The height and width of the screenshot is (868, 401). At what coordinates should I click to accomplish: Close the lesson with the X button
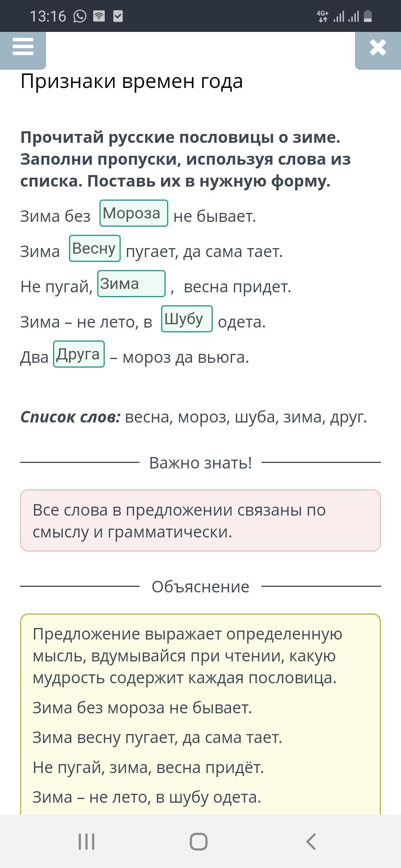click(378, 48)
